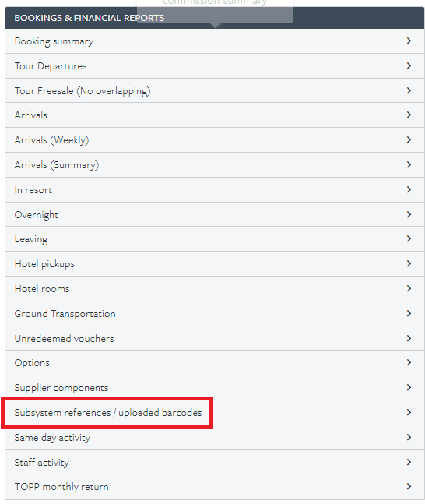
Task: Open the In resort report
Action: pyautogui.click(x=215, y=189)
